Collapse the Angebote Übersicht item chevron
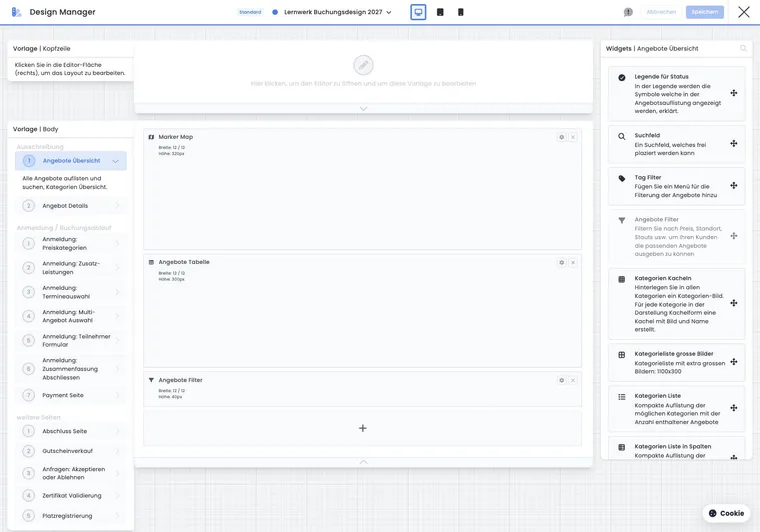Screen dimensions: 760x532 click(115, 161)
